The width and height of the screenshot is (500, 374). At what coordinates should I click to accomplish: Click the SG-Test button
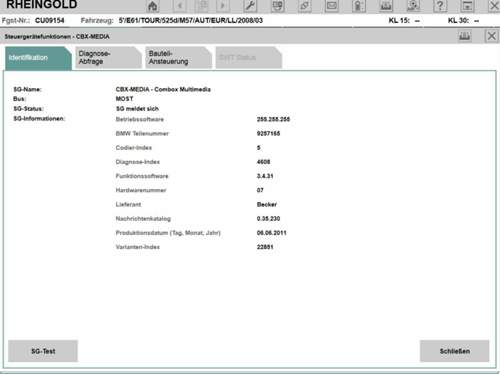(43, 351)
